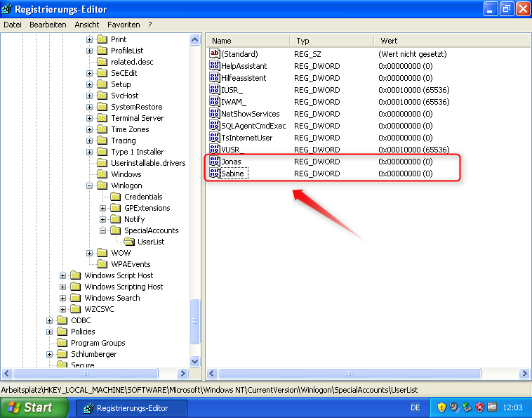Click the Registrierungs-Editor taskbar button
The height and width of the screenshot is (418, 532).
pyautogui.click(x=132, y=407)
